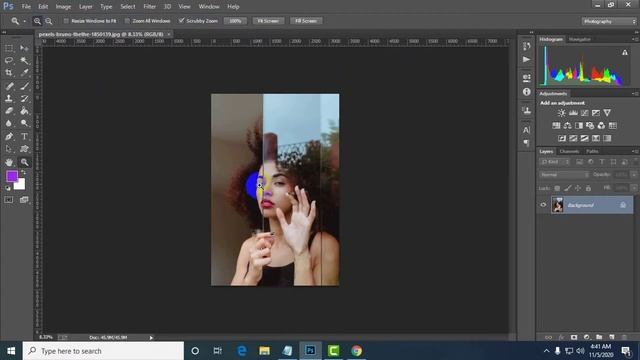Viewport: 640px width, 360px height.
Task: Toggle lock image pixels brush icon
Action: [568, 188]
